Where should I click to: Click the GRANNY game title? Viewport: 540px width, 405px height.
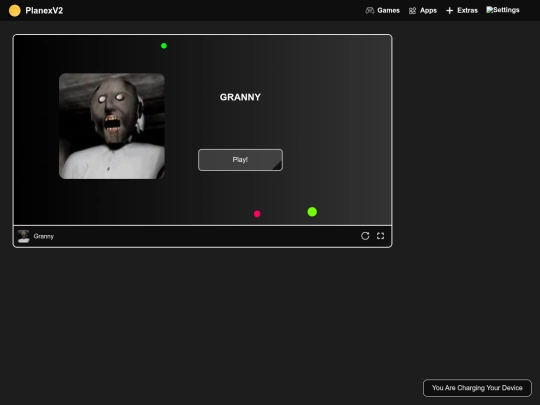(x=240, y=97)
